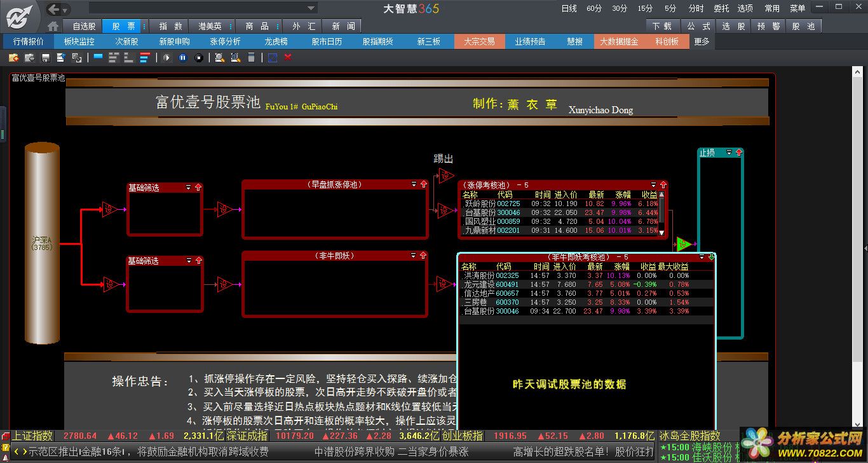
Task: Expand the 港美英 tab options dots
Action: [x=231, y=26]
